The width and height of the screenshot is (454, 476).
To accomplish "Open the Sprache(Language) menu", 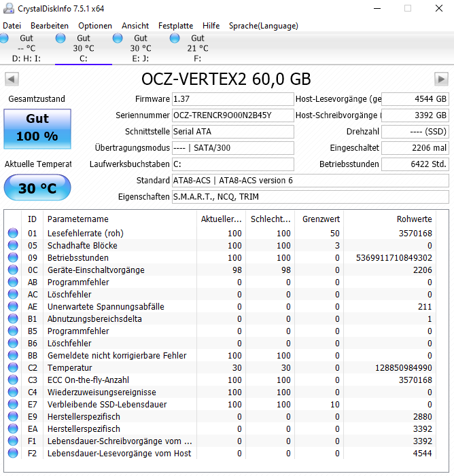I will (x=264, y=26).
